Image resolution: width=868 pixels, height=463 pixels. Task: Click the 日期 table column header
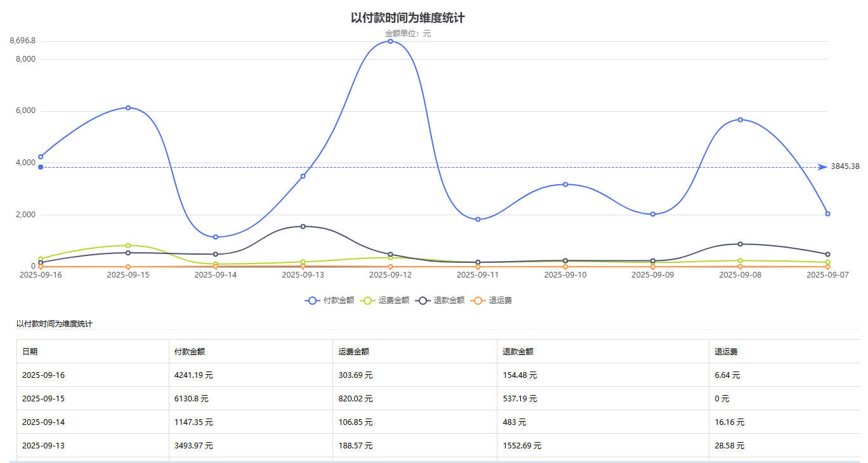pos(30,351)
